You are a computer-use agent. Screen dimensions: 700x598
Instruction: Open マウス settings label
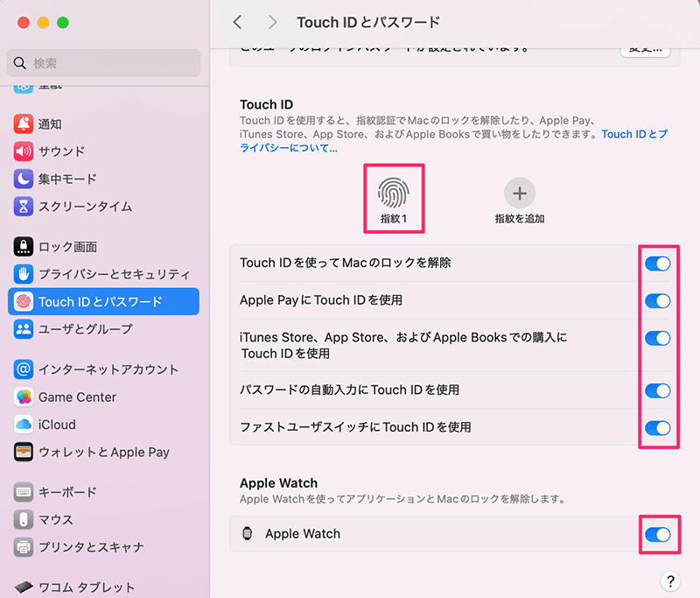56,520
